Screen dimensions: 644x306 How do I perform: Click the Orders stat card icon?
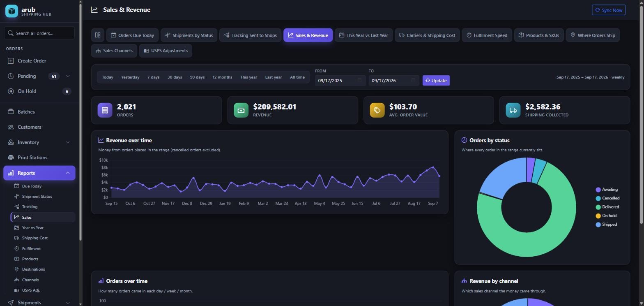point(105,110)
